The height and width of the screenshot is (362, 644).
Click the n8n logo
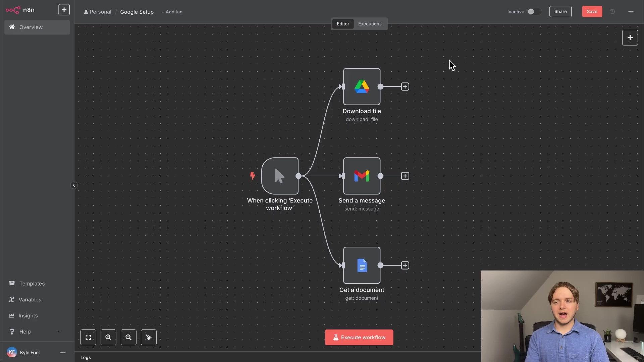[x=20, y=10]
